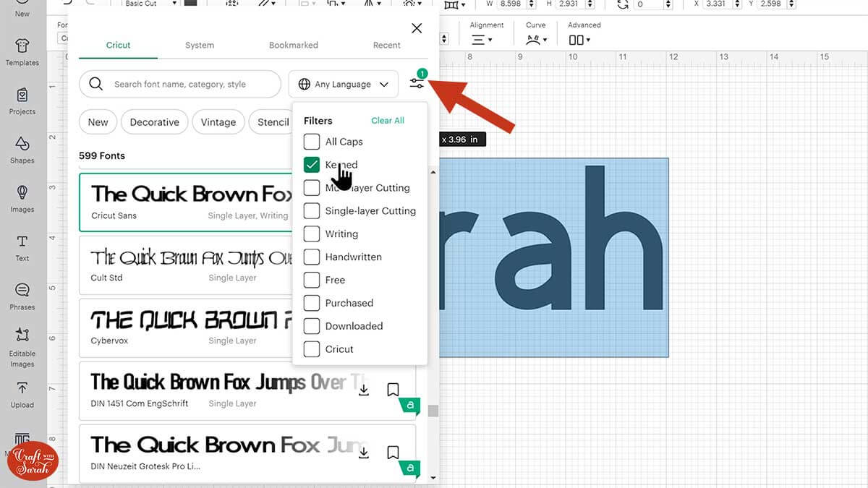The height and width of the screenshot is (488, 868).
Task: Select the Text tool in sidebar
Action: (x=22, y=247)
